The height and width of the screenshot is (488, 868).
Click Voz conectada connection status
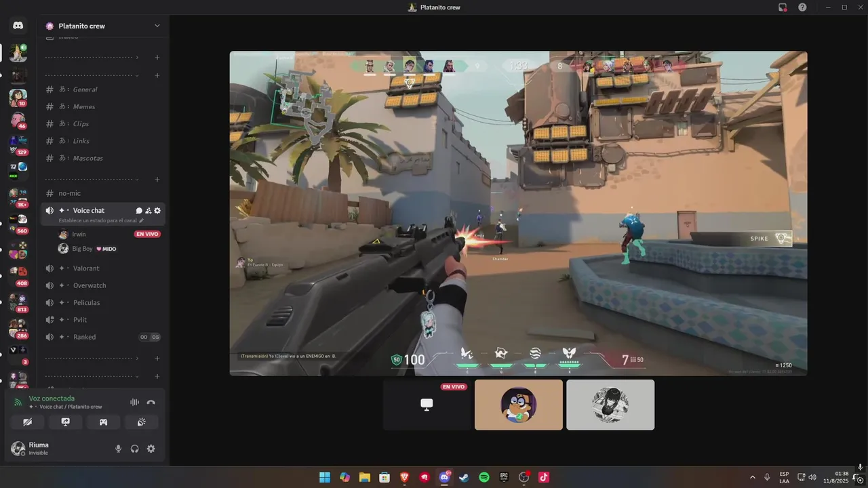point(52,399)
